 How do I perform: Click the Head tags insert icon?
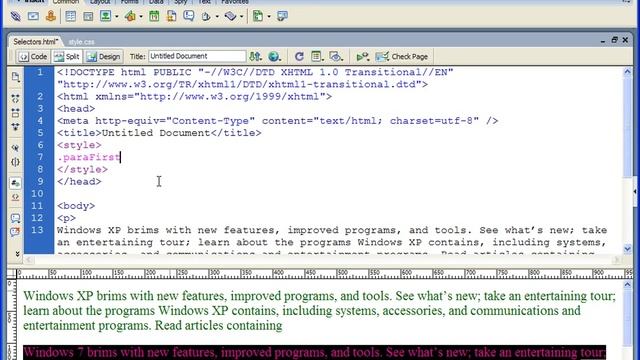pyautogui.click(x=206, y=16)
